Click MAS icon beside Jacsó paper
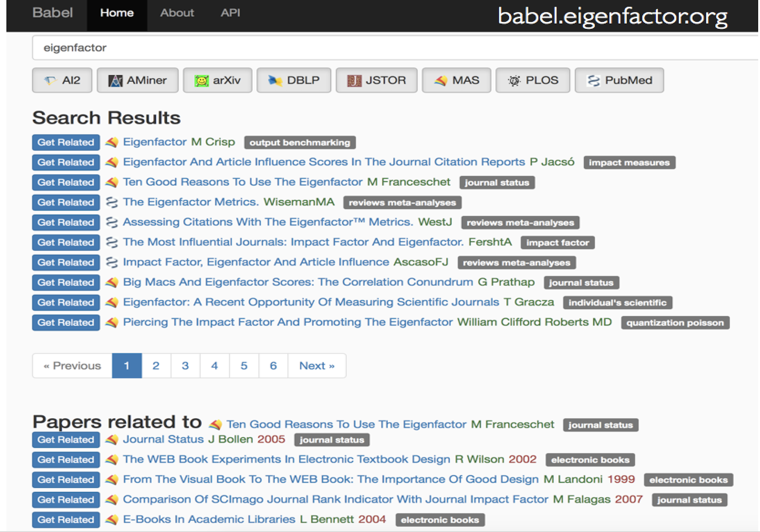This screenshot has height=532, width=760. pos(112,162)
